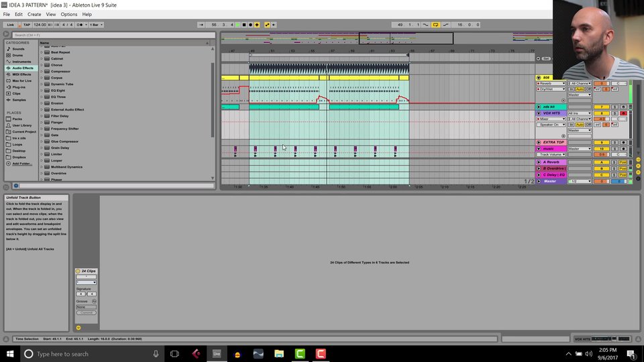Open the Create menu

coord(34,14)
